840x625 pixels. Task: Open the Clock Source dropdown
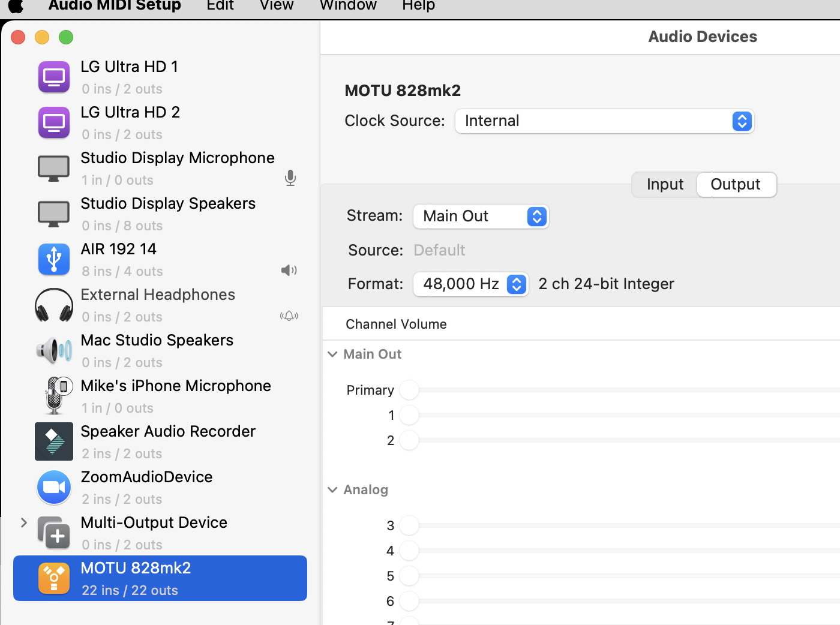(604, 121)
